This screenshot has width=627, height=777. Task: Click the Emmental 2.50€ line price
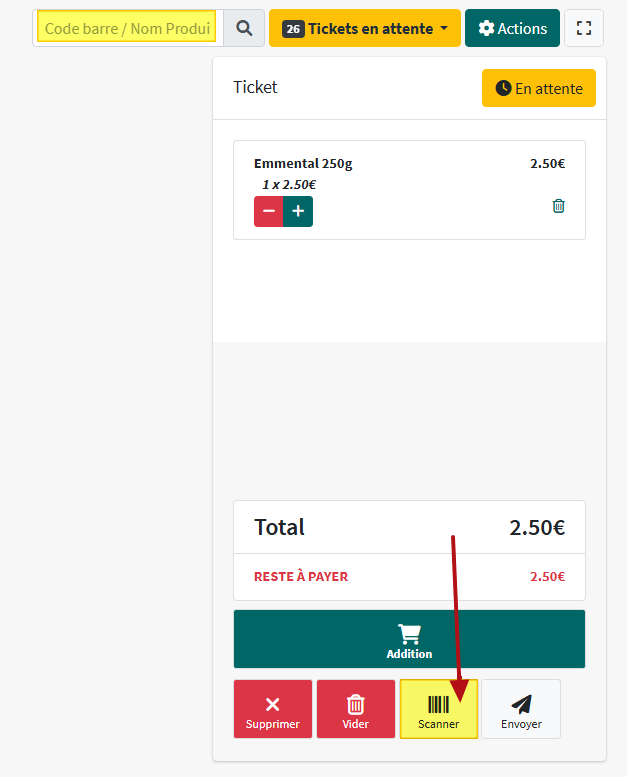[x=547, y=163]
